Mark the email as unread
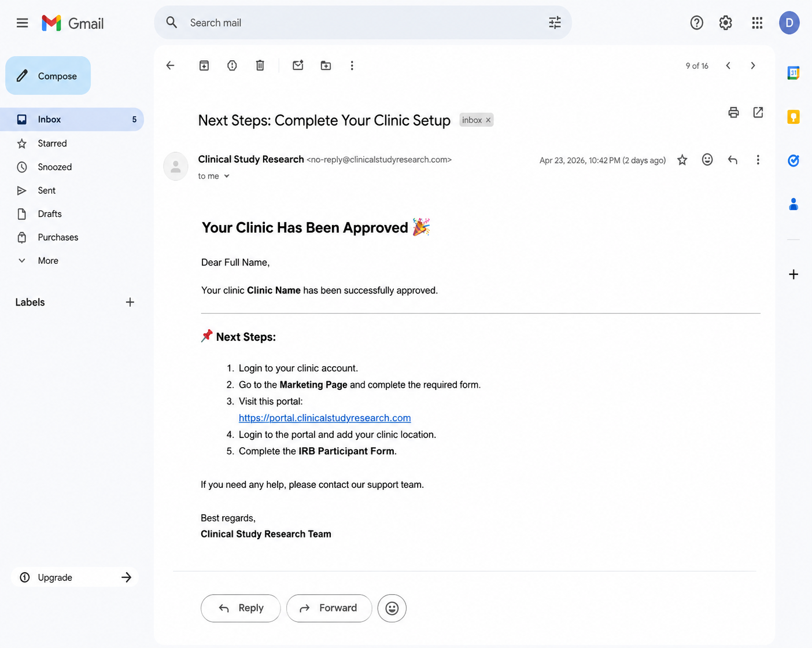Viewport: 812px width, 648px height. click(x=298, y=65)
